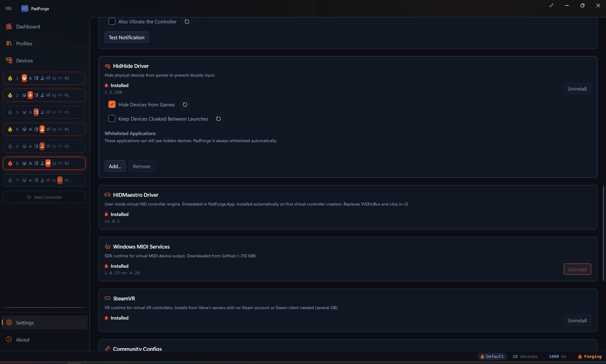Click the Forging status indicator
The width and height of the screenshot is (606, 364).
pyautogui.click(x=590, y=356)
